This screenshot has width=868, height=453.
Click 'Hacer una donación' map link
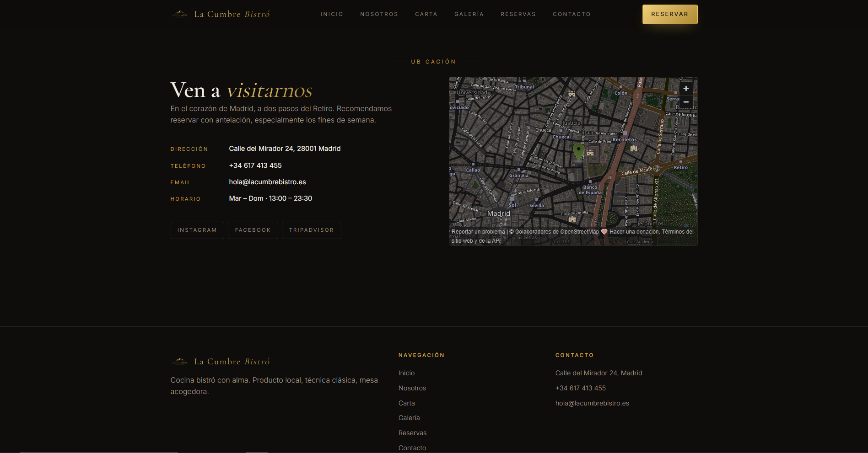point(634,232)
